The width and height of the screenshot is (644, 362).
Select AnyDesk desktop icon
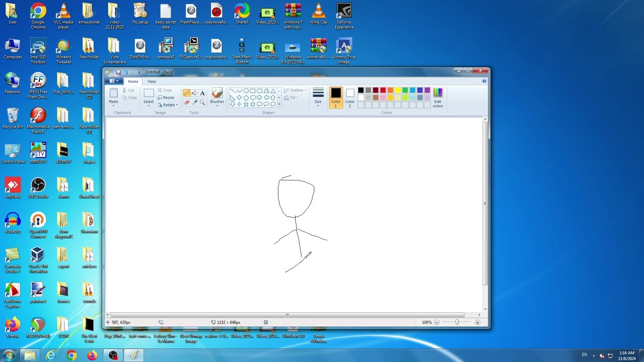pos(13,188)
